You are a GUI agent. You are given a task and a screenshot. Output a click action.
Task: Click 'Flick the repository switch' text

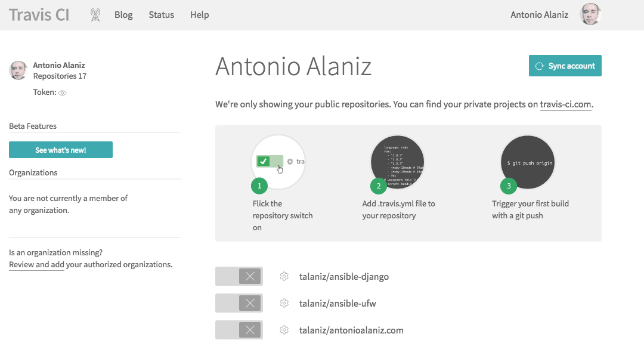(x=283, y=209)
